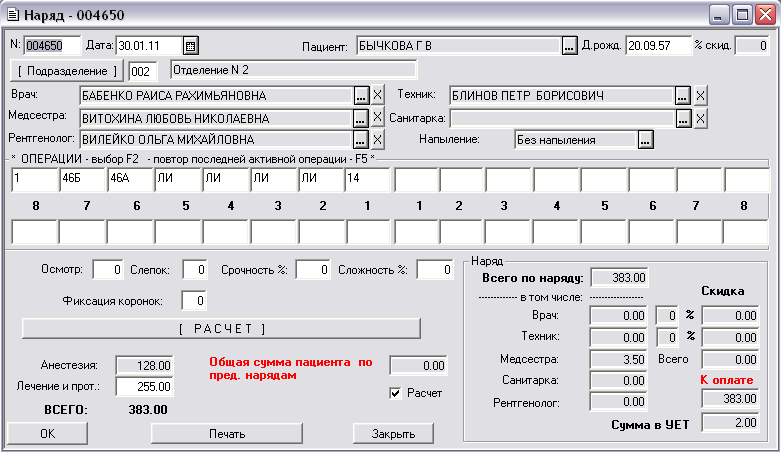Select the operation cell containing 1
Screen dimensions: 781x453
(34, 179)
